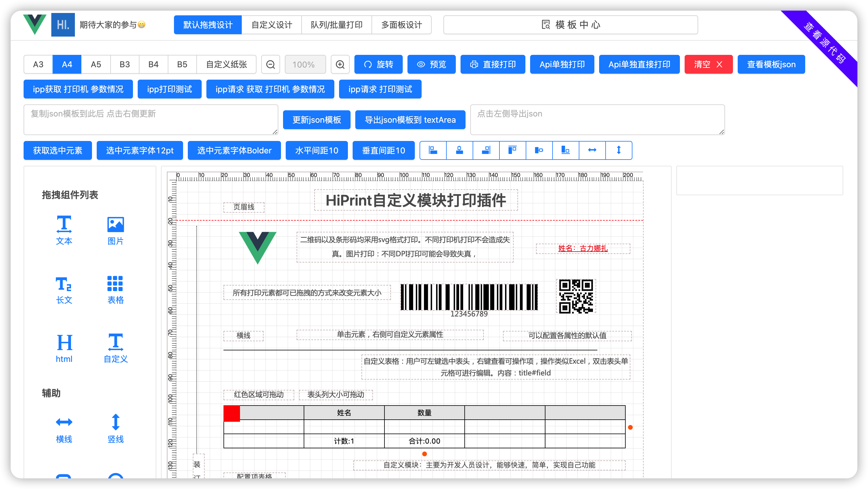Click the horizontal center align icon
The height and width of the screenshot is (489, 868).
click(460, 150)
